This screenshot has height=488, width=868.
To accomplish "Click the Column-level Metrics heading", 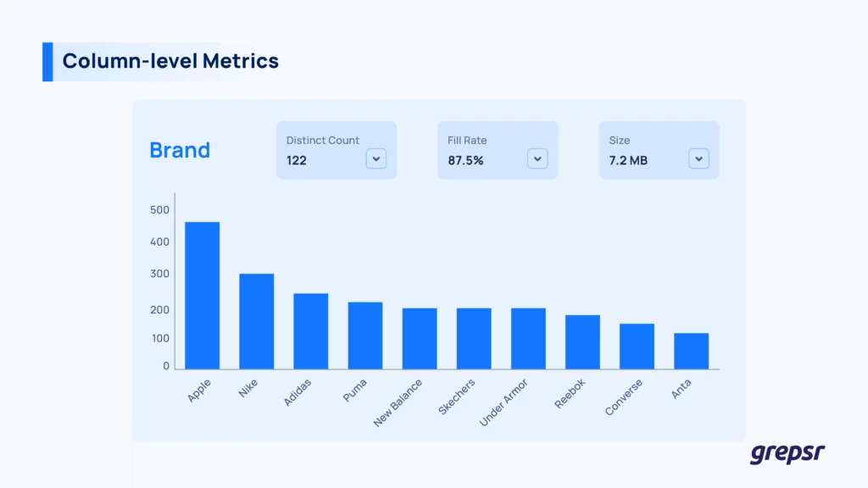I will pyautogui.click(x=170, y=61).
